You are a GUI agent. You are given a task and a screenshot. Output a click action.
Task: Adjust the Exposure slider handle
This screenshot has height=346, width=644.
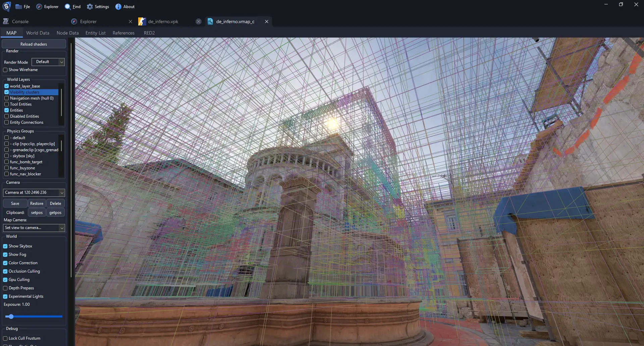click(x=11, y=316)
